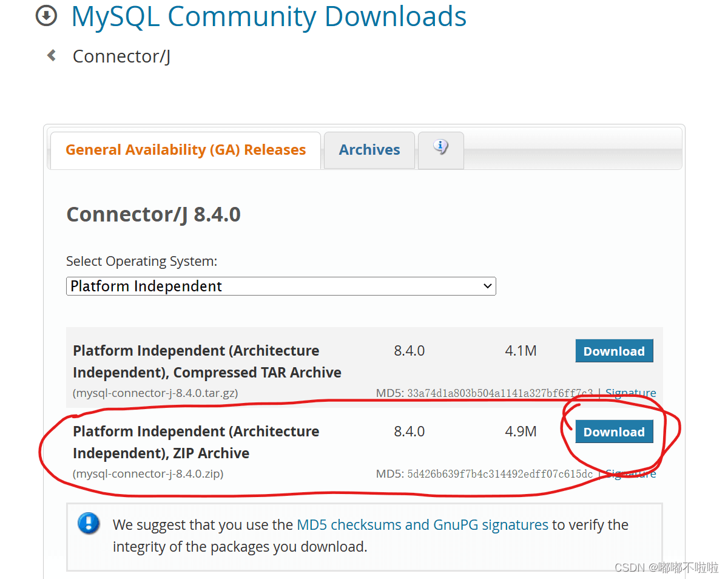Click the MySQL Community Downloads heading
This screenshot has height=579, width=728.
269,16
